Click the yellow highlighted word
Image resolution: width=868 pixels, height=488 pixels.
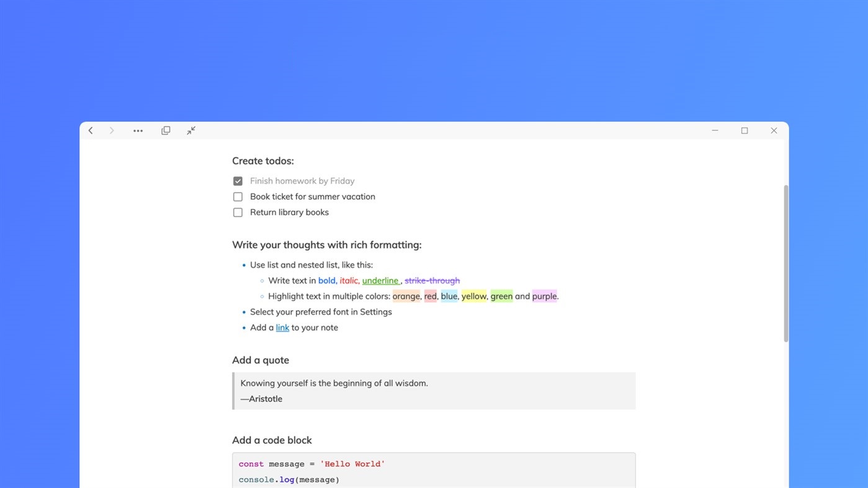click(474, 296)
